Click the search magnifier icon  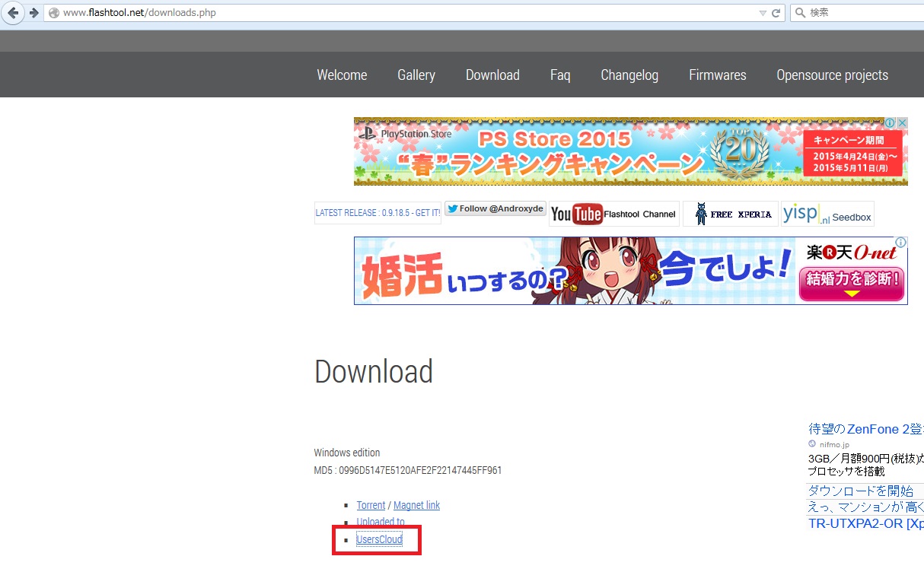800,13
